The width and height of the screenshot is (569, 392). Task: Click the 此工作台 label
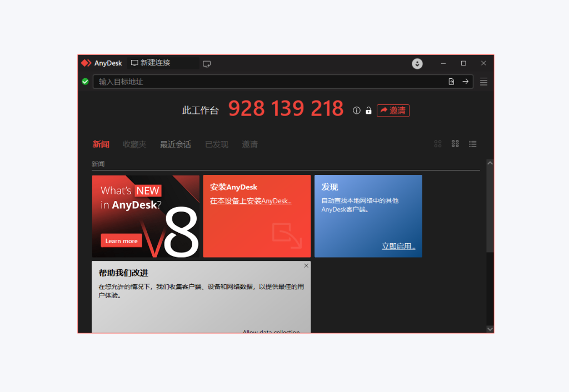[200, 110]
